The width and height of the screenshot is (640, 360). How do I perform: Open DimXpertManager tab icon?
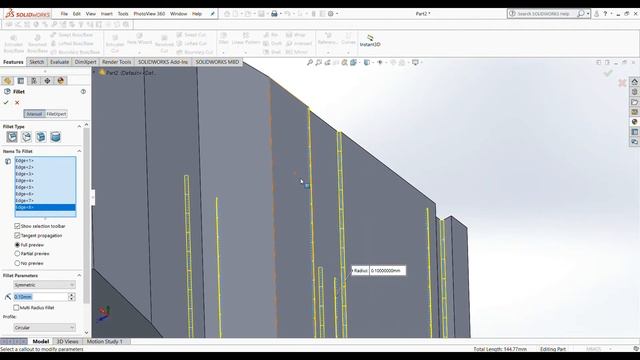pyautogui.click(x=47, y=80)
